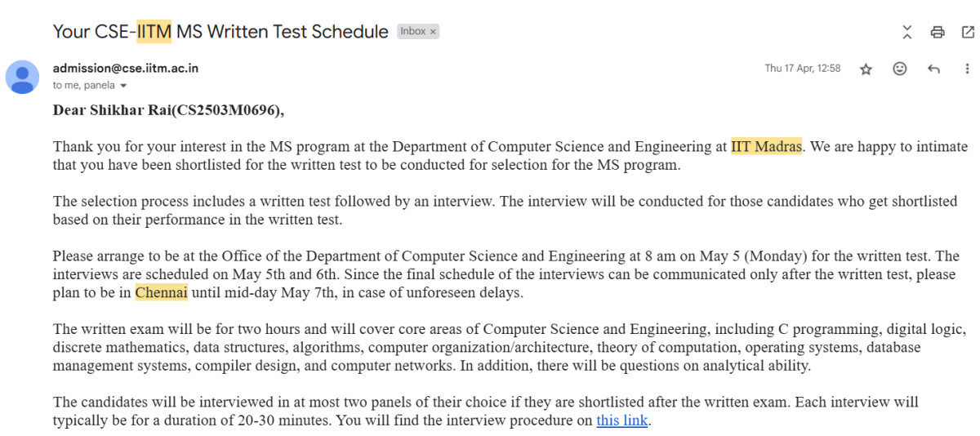This screenshot has width=980, height=436.
Task: Star this email from admission@cse.iitm.ac.in
Action: (x=866, y=69)
